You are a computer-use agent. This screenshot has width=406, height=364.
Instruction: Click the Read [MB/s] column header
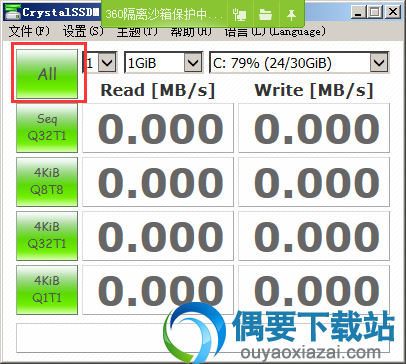click(x=158, y=90)
